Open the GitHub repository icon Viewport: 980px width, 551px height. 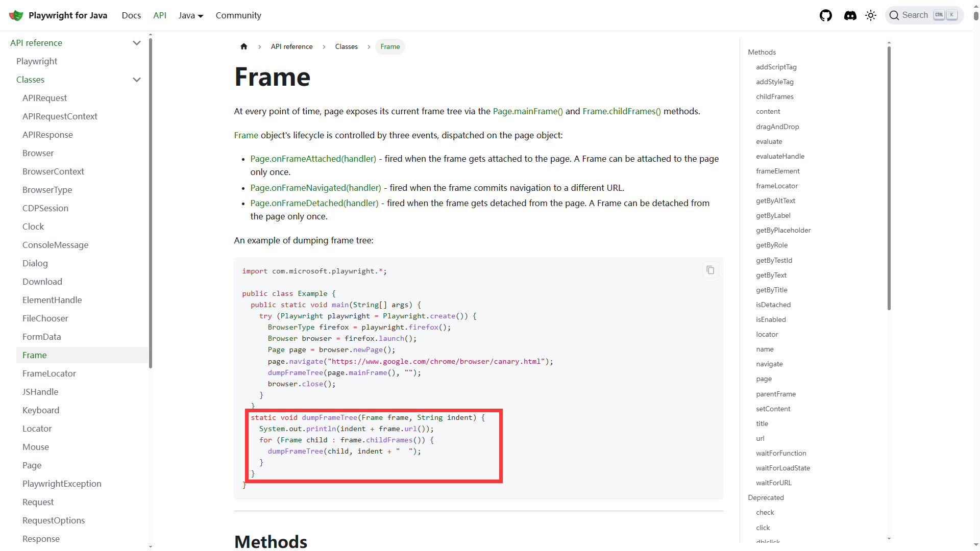point(826,15)
